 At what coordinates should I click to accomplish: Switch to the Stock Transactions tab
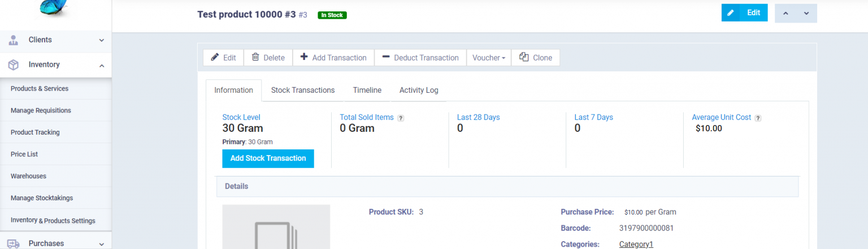point(303,90)
